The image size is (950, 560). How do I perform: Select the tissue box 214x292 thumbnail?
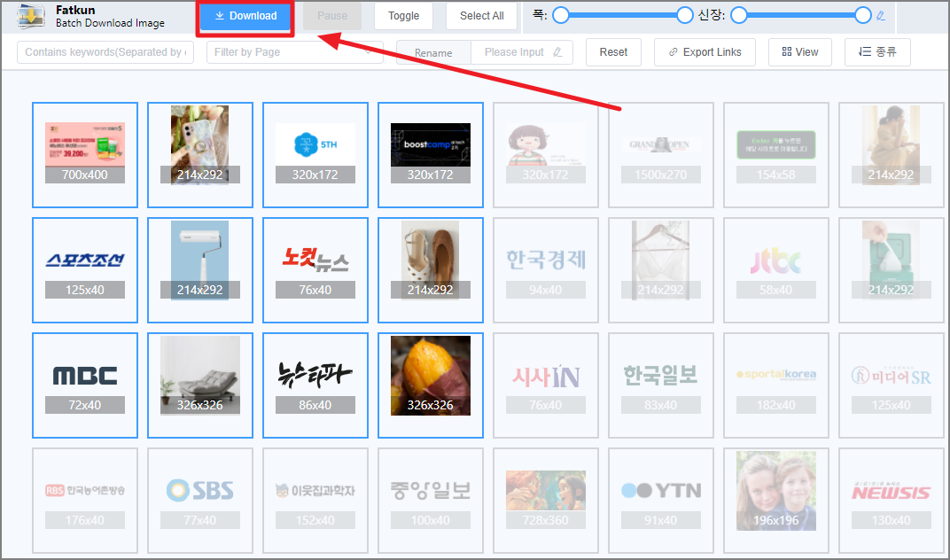(891, 270)
